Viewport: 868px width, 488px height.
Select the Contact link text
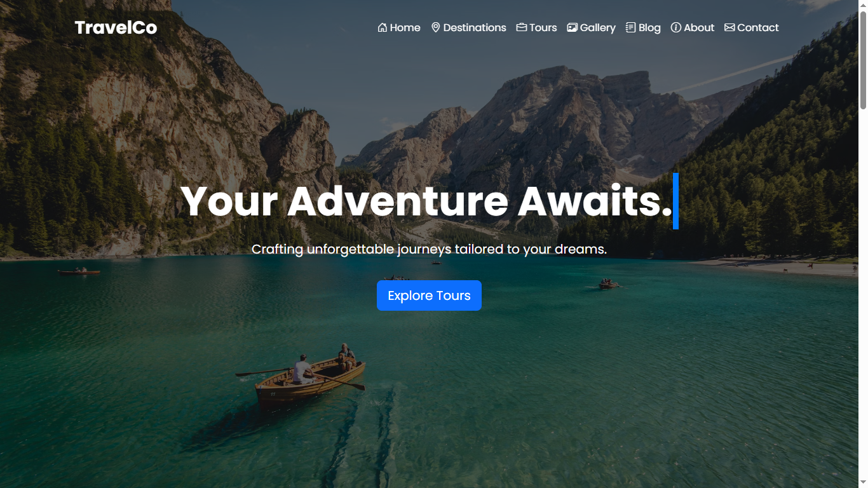click(758, 27)
